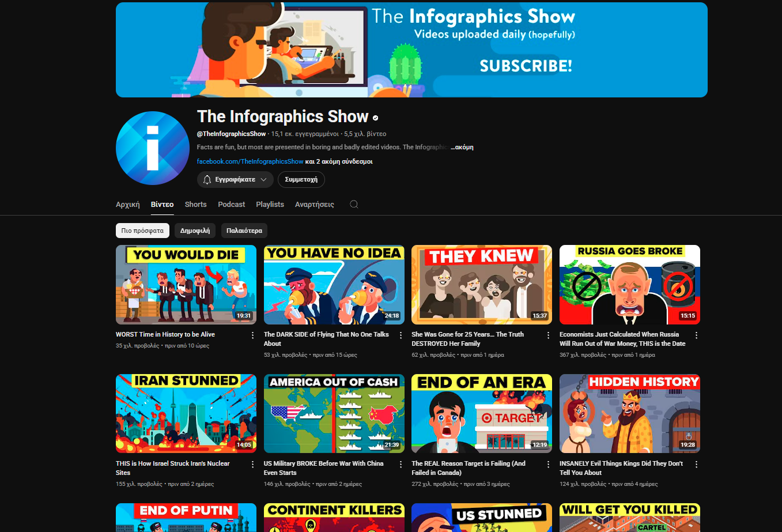Open The REAL Reason Target is Failing title
This screenshot has height=532, width=782.
coord(469,468)
